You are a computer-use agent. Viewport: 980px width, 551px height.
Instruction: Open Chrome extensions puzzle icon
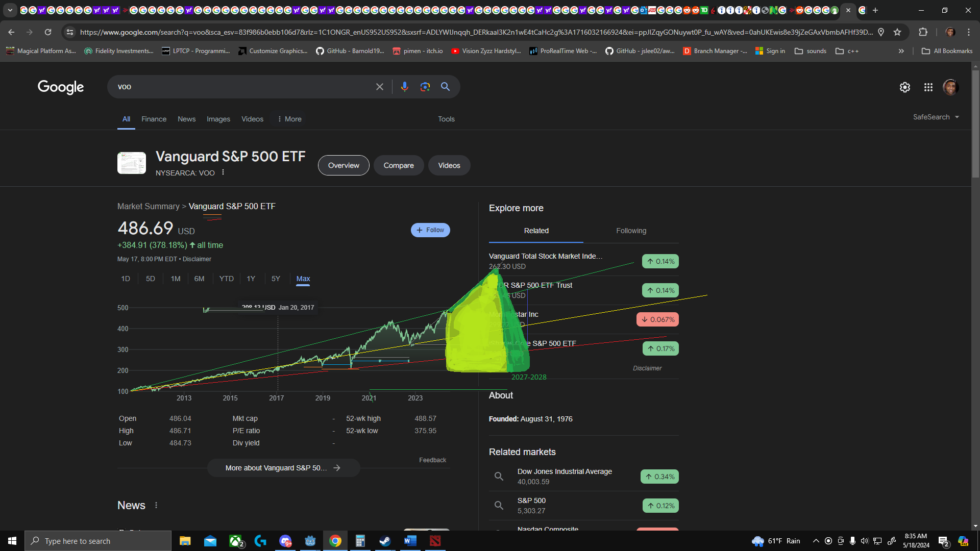[923, 32]
